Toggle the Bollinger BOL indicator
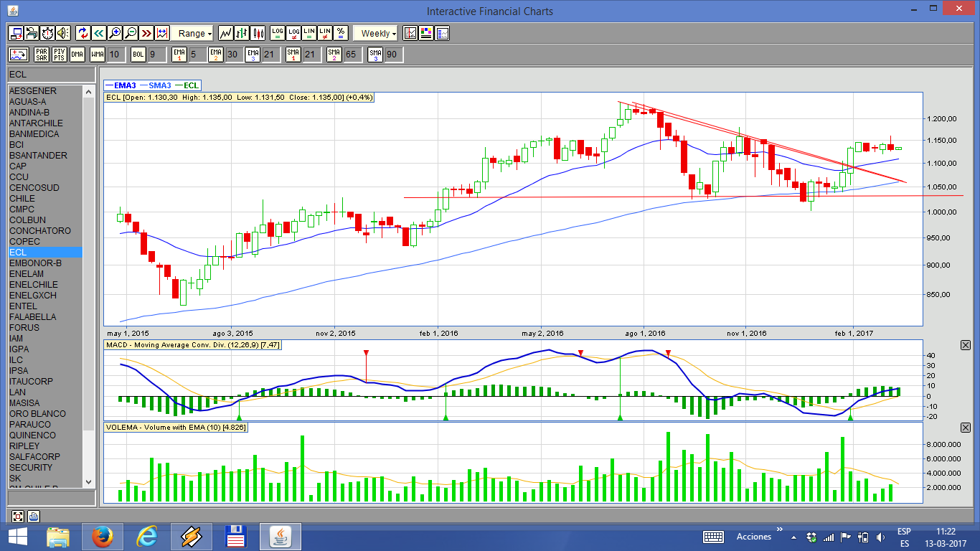 [138, 55]
